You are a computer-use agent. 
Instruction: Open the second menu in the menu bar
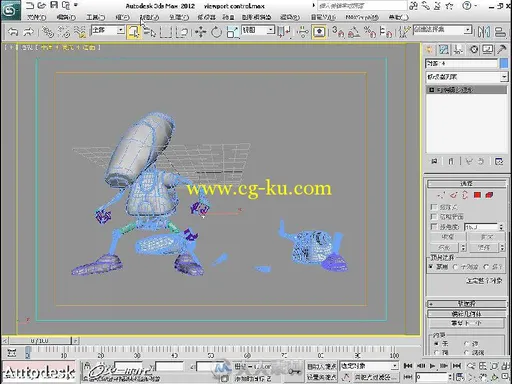66,17
